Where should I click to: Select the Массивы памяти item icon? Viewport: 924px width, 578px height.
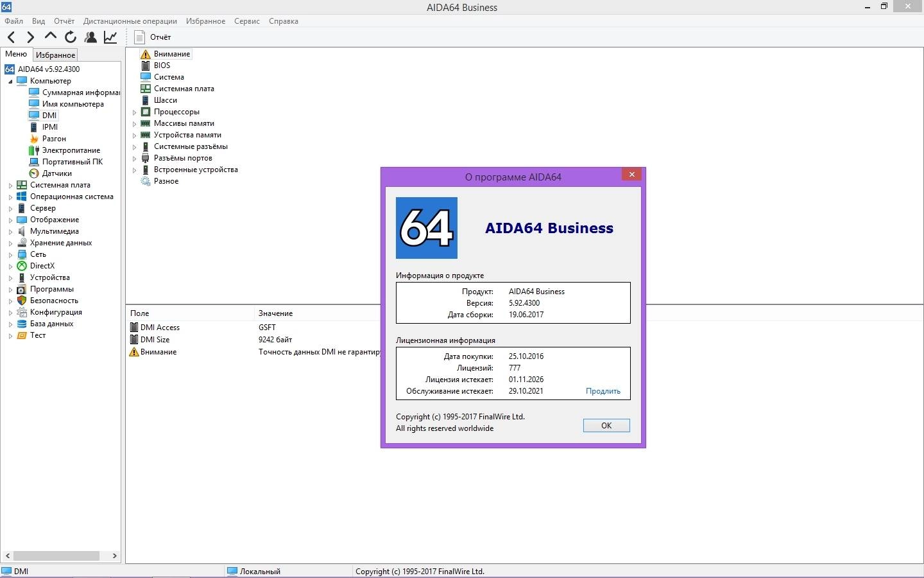pyautogui.click(x=146, y=123)
